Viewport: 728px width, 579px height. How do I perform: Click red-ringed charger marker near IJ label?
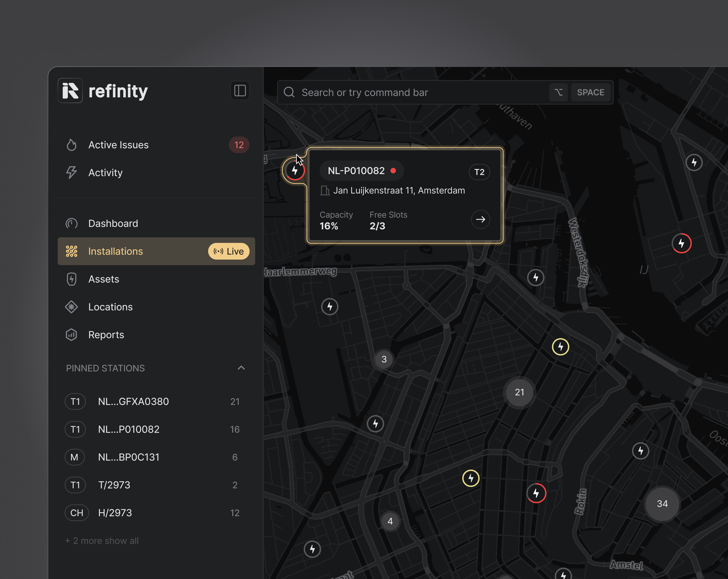pyautogui.click(x=682, y=243)
